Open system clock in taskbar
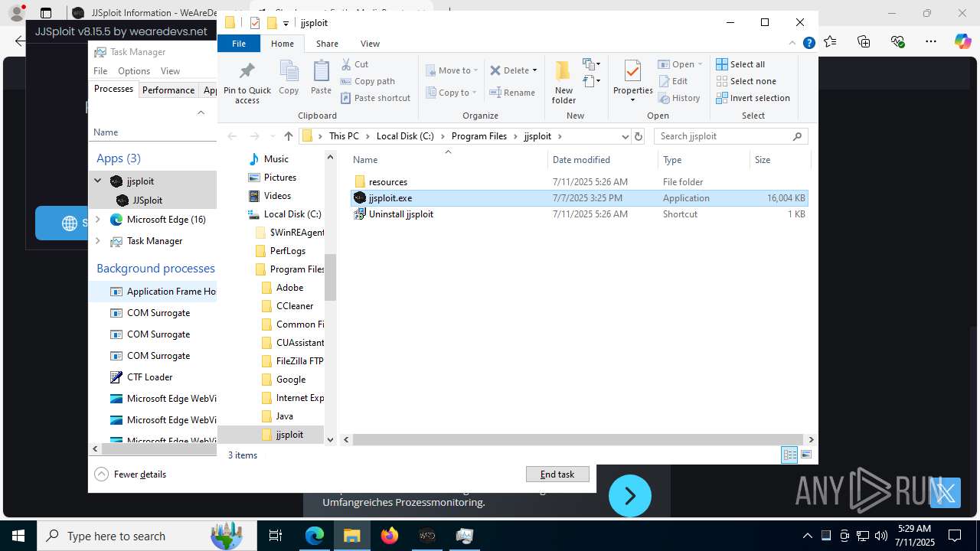This screenshot has height=551, width=980. [x=914, y=536]
